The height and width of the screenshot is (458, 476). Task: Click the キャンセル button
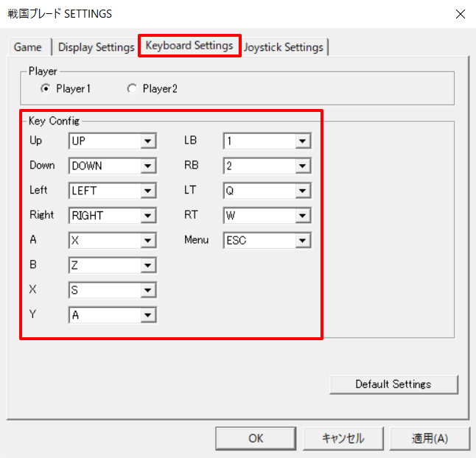[343, 438]
